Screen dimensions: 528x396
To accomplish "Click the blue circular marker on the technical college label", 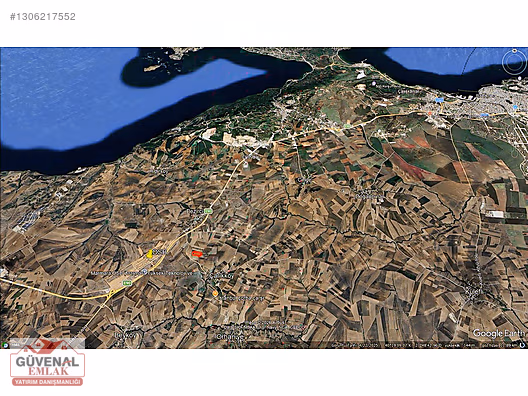I will pyautogui.click(x=145, y=272).
